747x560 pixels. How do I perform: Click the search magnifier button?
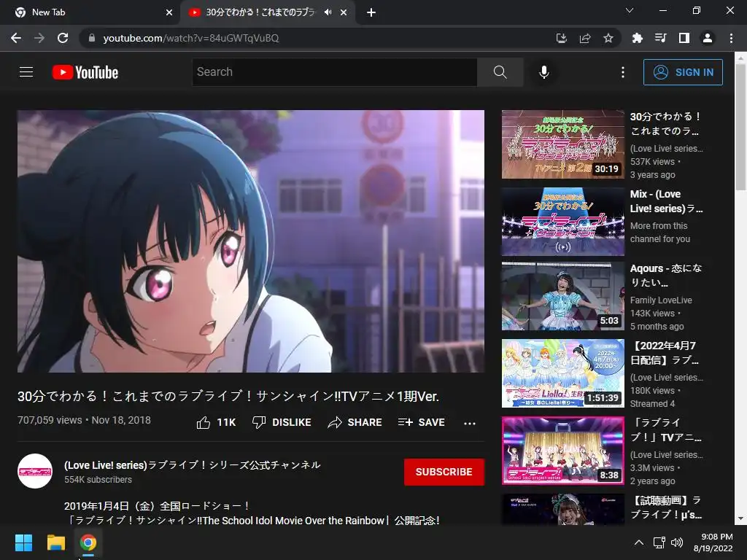tap(500, 72)
